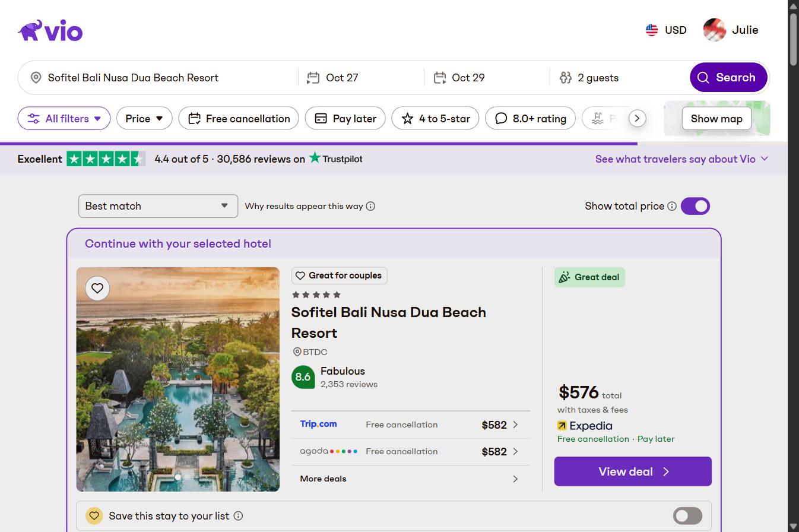799x532 pixels.
Task: Open Julie's profile avatar
Action: 714,30
